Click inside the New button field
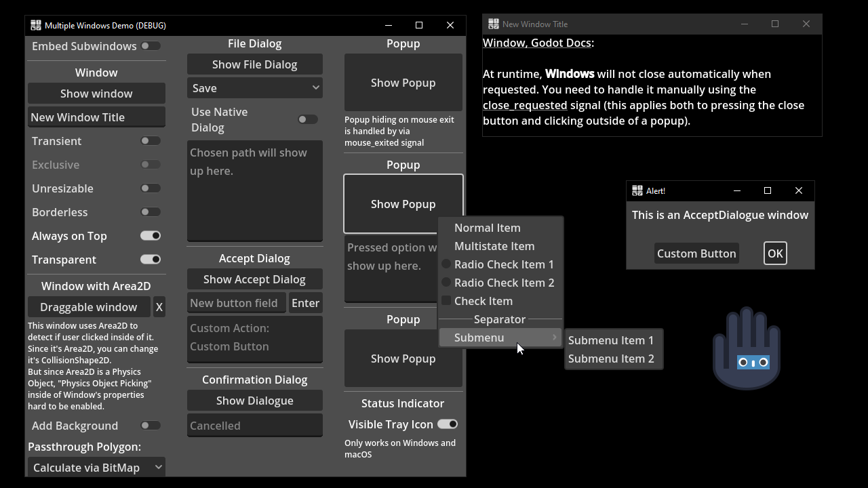Screen dimensions: 868x488 (x=236, y=302)
